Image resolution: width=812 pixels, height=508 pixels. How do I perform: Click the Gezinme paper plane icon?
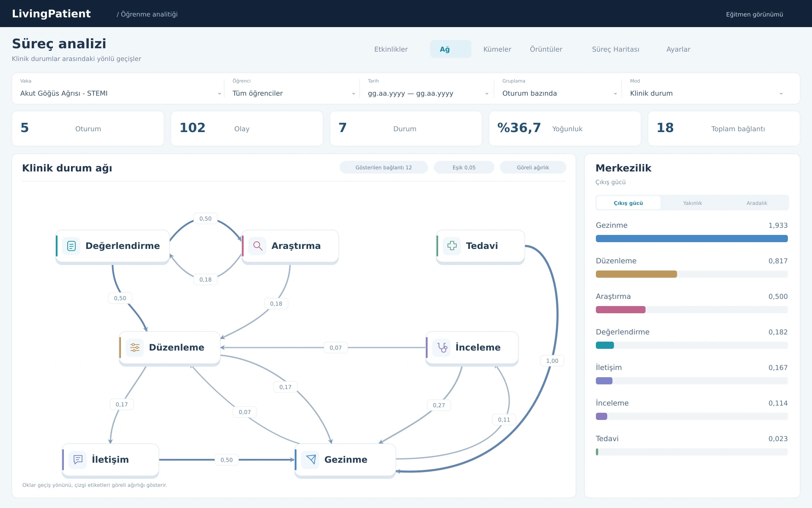(310, 460)
